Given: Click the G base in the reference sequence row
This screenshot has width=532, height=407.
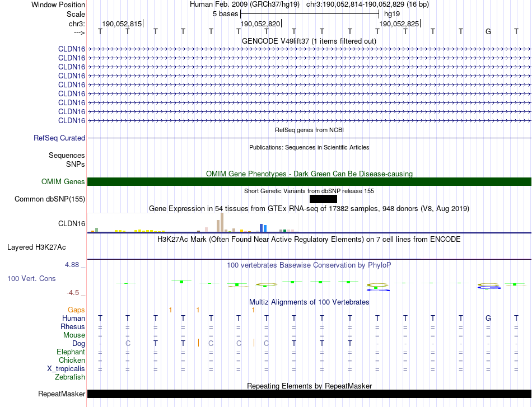Looking at the screenshot, I should click(x=488, y=31).
